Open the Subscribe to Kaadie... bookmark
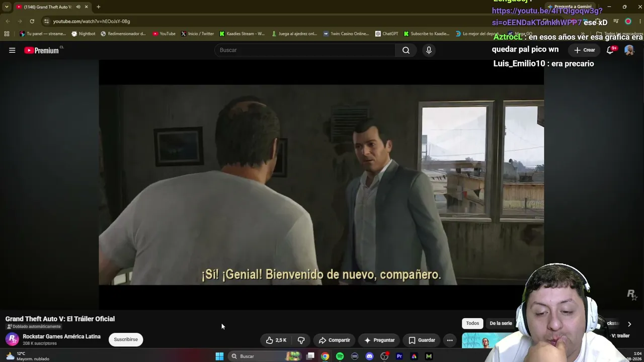Viewport: 644px width, 362px height. [x=427, y=34]
